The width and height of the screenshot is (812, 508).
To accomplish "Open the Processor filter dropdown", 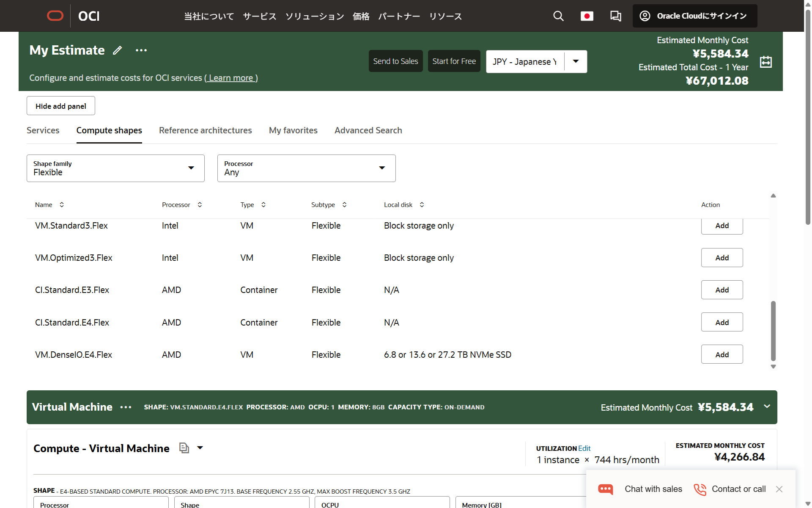I will coord(306,168).
